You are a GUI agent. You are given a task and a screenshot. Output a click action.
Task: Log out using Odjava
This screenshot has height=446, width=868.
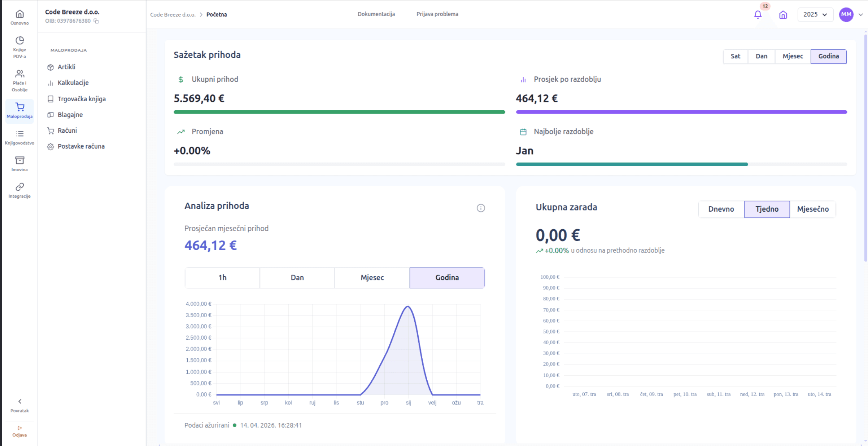pyautogui.click(x=19, y=431)
